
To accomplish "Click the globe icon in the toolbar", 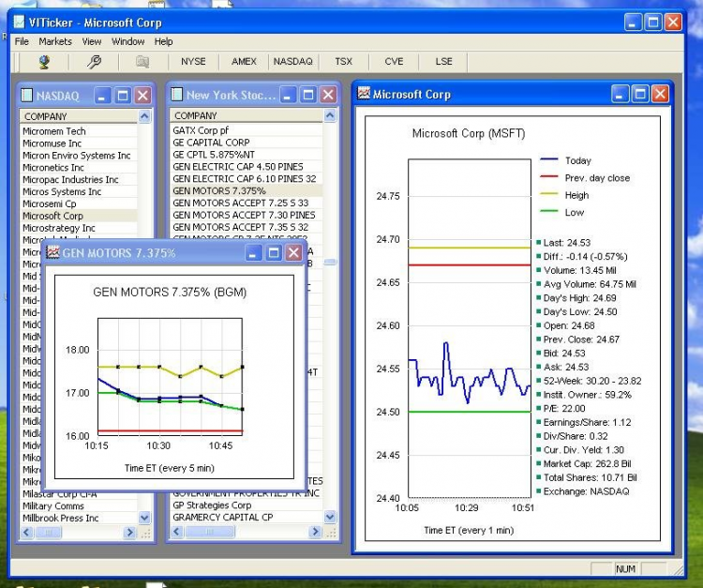I will [44, 62].
